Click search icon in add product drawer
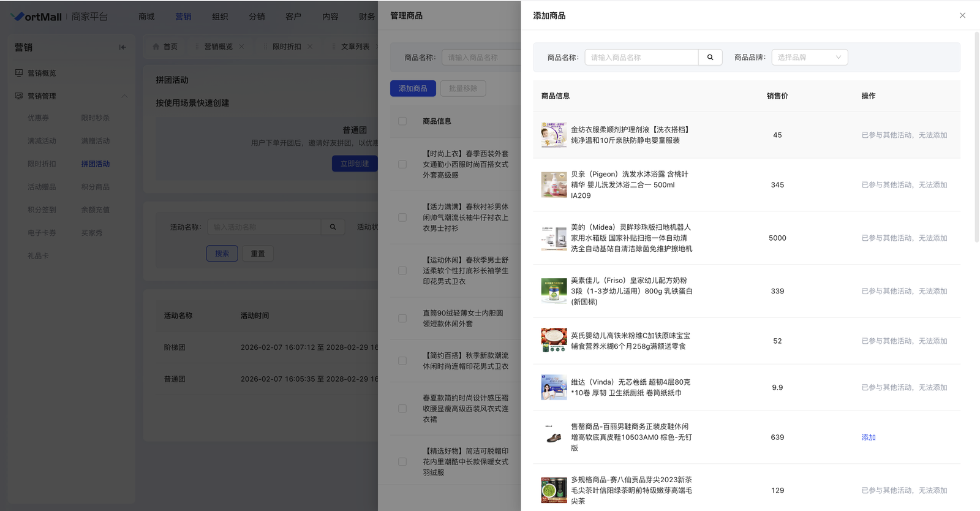Viewport: 980px width, 511px height. [710, 58]
